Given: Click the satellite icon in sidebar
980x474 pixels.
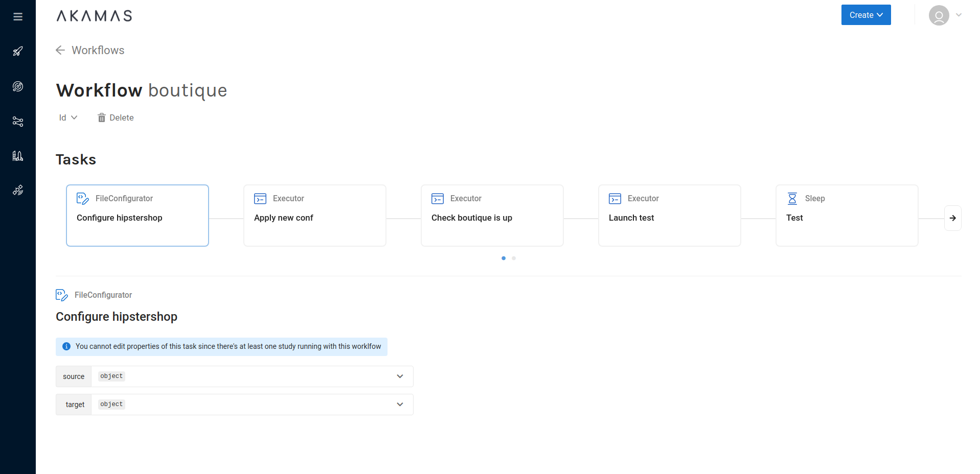Looking at the screenshot, I should [x=18, y=191].
